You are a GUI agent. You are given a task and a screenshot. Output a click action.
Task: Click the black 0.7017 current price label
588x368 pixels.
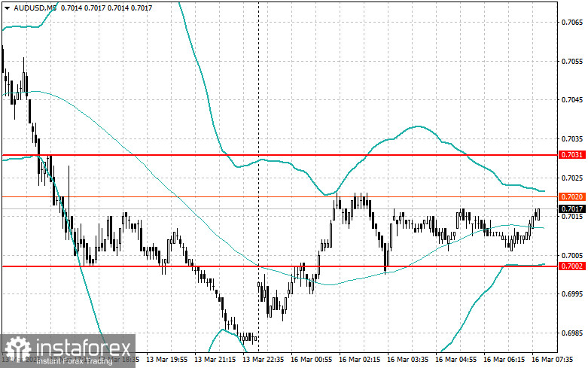coord(572,208)
